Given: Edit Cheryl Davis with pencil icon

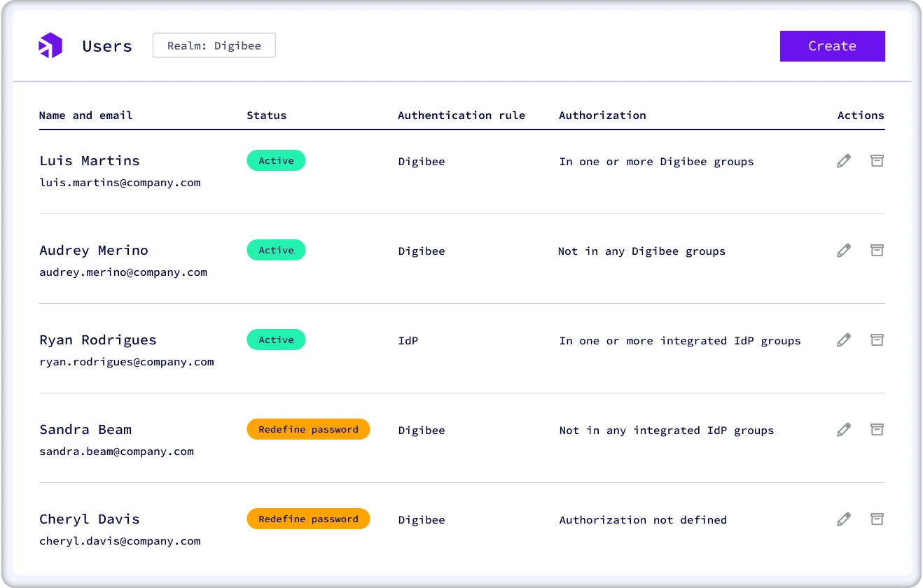Looking at the screenshot, I should coord(844,519).
